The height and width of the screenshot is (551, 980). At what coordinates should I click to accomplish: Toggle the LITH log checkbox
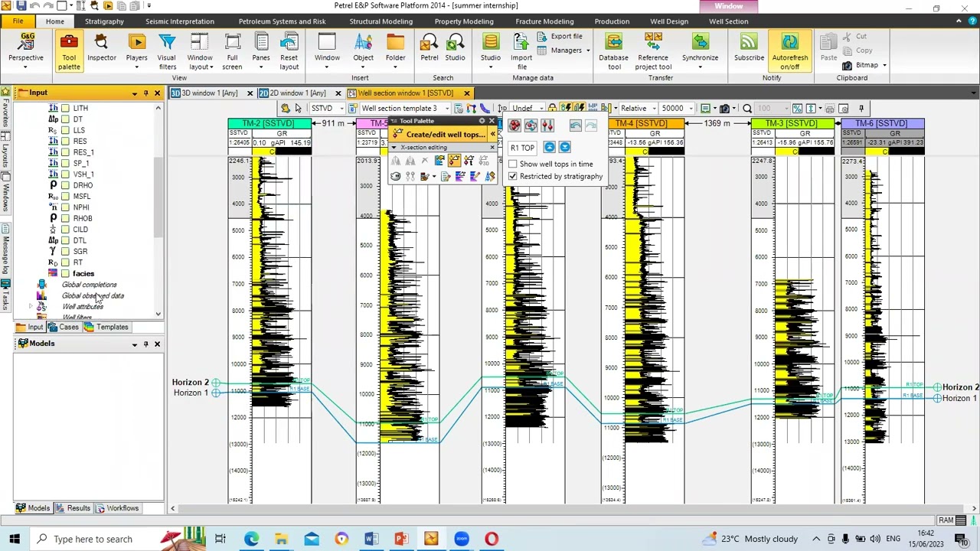pos(65,108)
